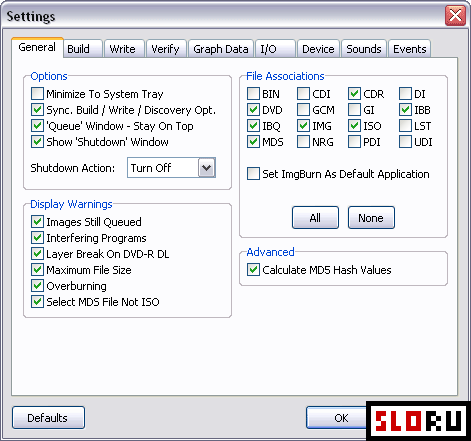This screenshot has width=471, height=441.
Task: Open the Events tab
Action: (x=410, y=49)
